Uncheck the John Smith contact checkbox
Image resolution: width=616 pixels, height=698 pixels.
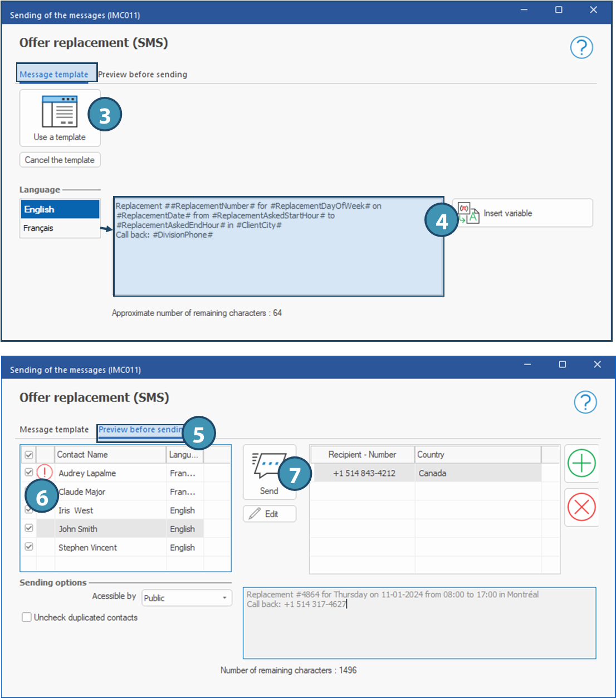pyautogui.click(x=29, y=528)
